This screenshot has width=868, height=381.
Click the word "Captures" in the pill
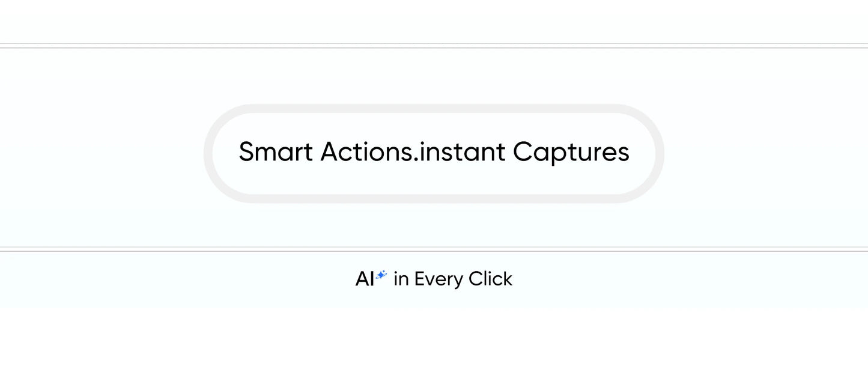[x=571, y=152]
